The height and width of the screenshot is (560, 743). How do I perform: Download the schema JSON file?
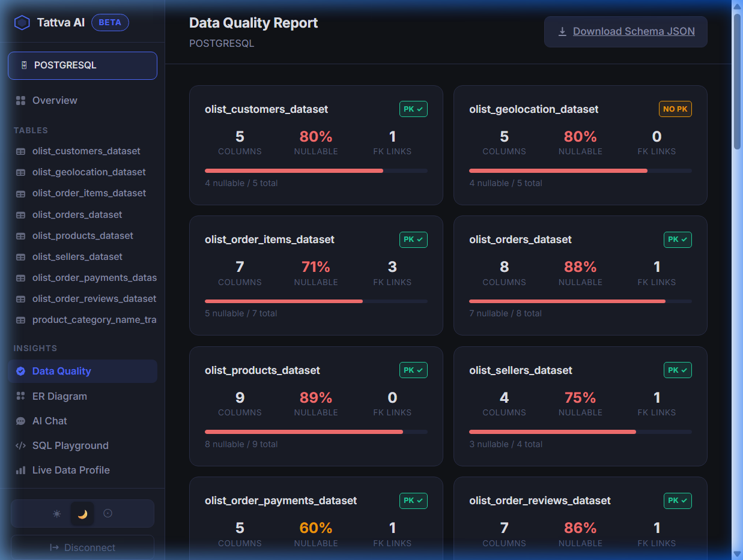(625, 31)
